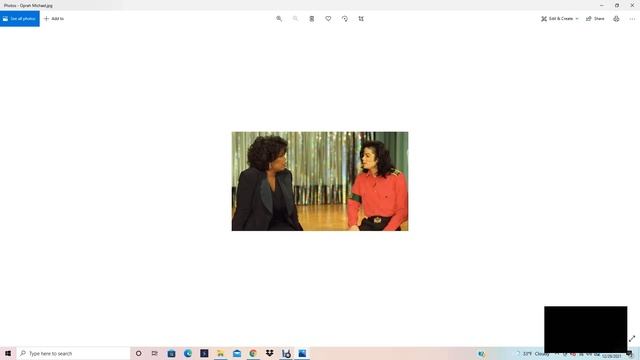The width and height of the screenshot is (640, 360).
Task: Mark photo as favorite with heart icon
Action: (328, 19)
